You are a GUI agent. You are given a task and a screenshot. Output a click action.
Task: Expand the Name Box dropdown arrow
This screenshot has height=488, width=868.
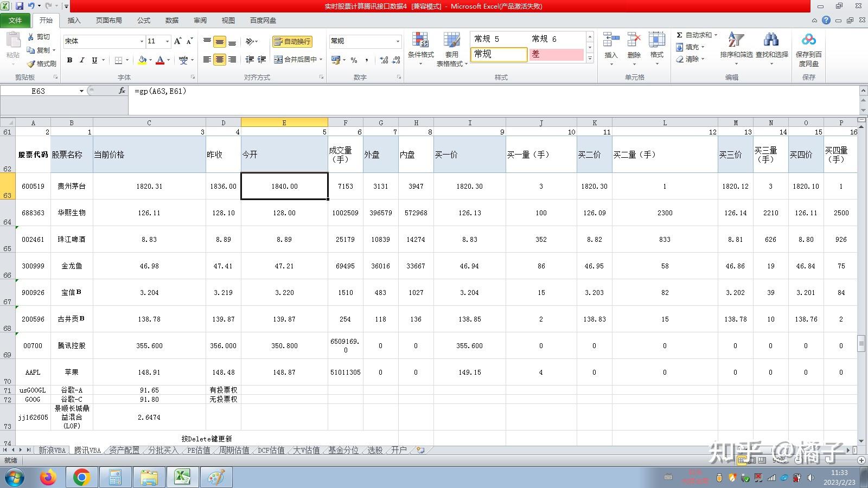point(81,91)
